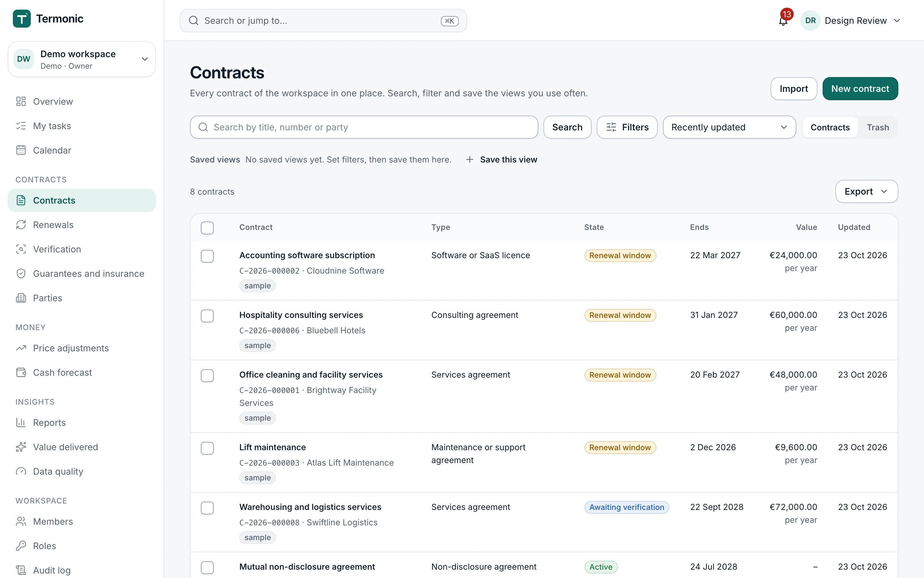Click the Data quality gauge icon
Screen dimensions: 924x578
(x=21, y=472)
